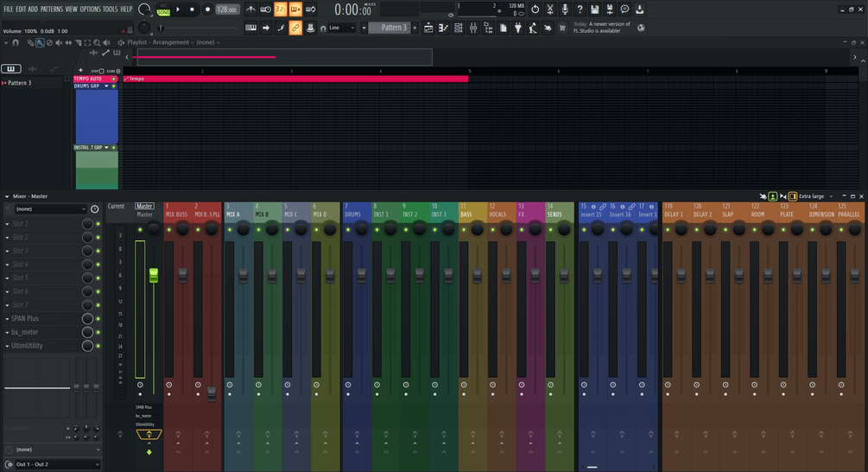
Task: Open the FILE menu
Action: pyautogui.click(x=9, y=9)
